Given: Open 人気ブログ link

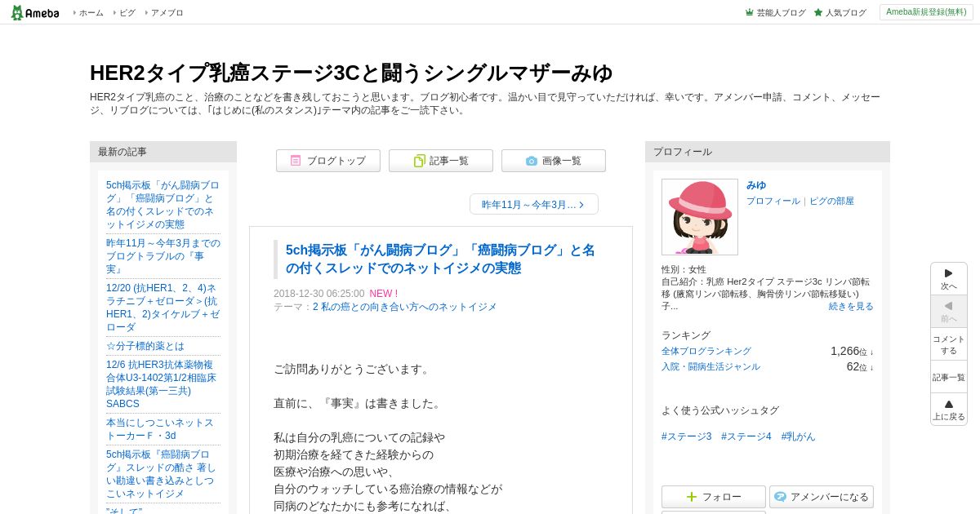Looking at the screenshot, I should pyautogui.click(x=845, y=12).
